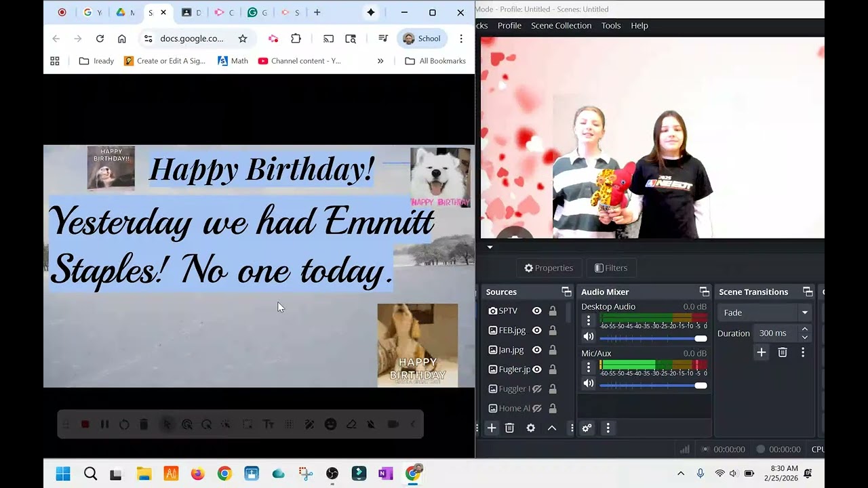Toggle the lock on the SPTV source
The height and width of the screenshot is (488, 868).
[553, 311]
